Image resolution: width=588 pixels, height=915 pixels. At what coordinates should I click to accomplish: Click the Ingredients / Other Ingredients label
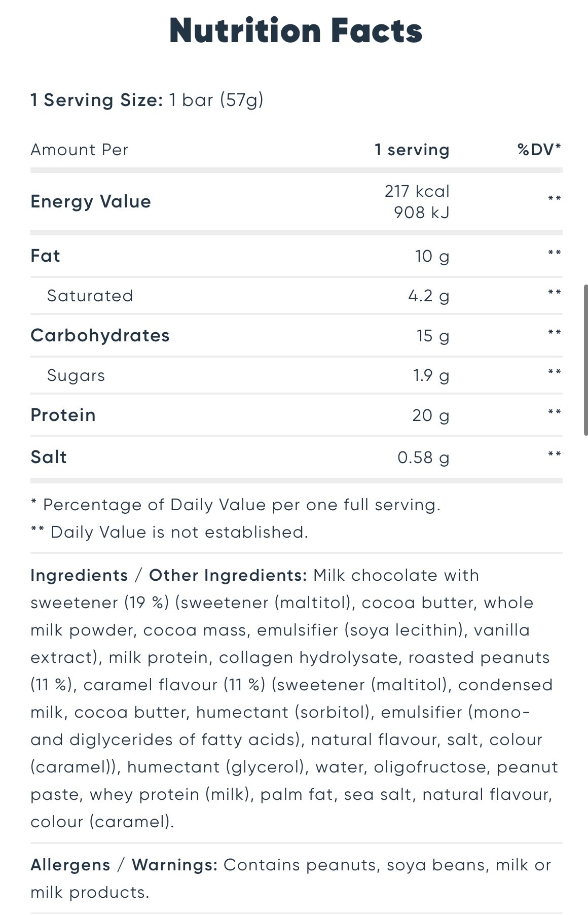(x=168, y=575)
